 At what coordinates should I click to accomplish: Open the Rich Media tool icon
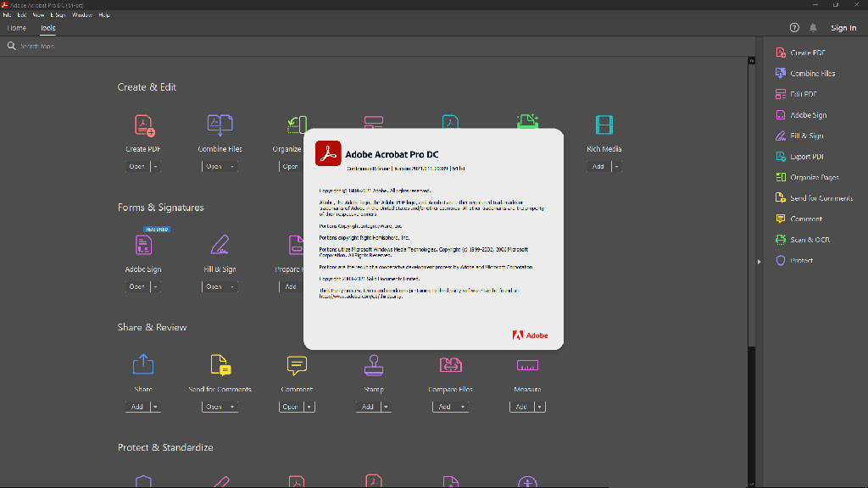click(x=604, y=125)
